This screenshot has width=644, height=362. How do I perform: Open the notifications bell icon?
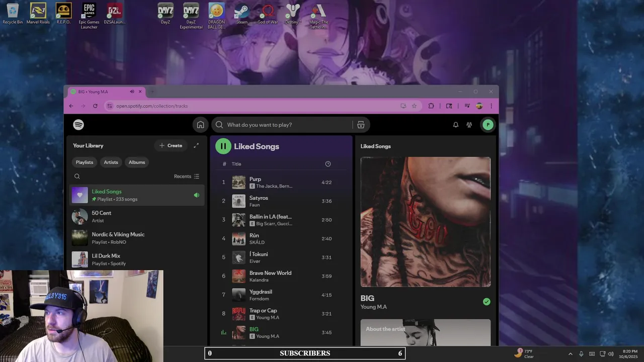tap(456, 125)
